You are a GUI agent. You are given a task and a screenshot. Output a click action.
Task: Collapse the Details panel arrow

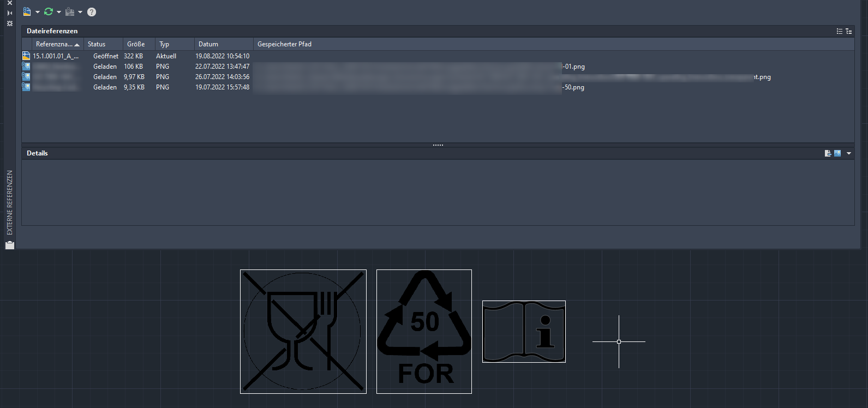tap(849, 154)
